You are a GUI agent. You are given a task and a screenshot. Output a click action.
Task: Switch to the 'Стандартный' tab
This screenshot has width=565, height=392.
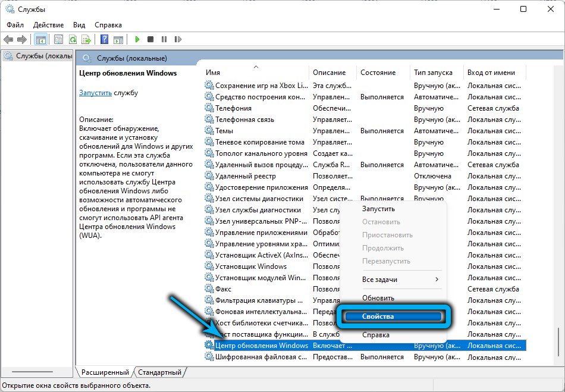(159, 372)
